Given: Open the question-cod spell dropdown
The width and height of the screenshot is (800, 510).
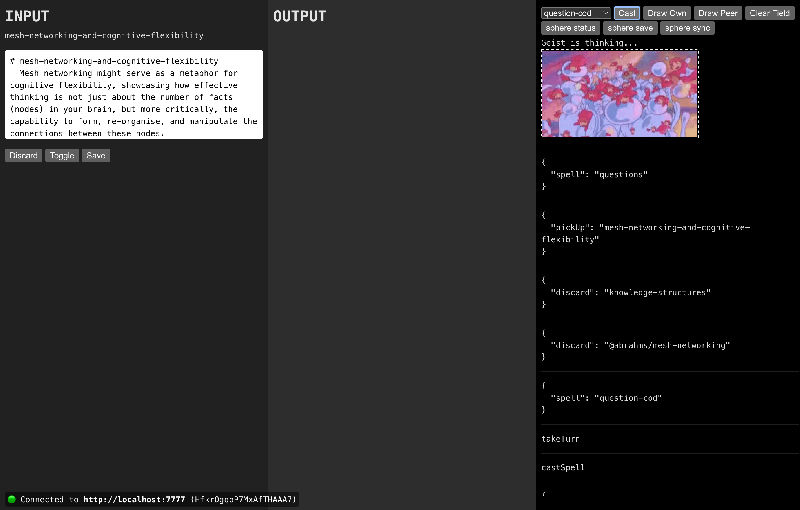Looking at the screenshot, I should click(x=575, y=13).
